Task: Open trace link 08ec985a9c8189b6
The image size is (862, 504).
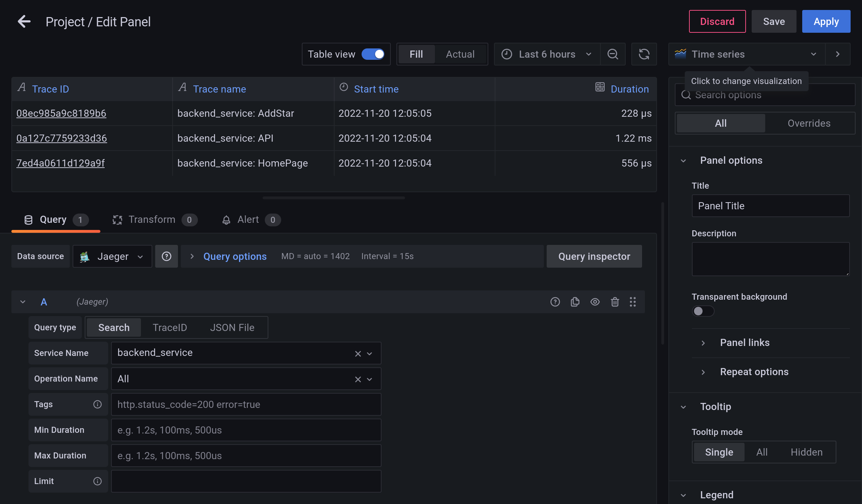Action: [61, 113]
